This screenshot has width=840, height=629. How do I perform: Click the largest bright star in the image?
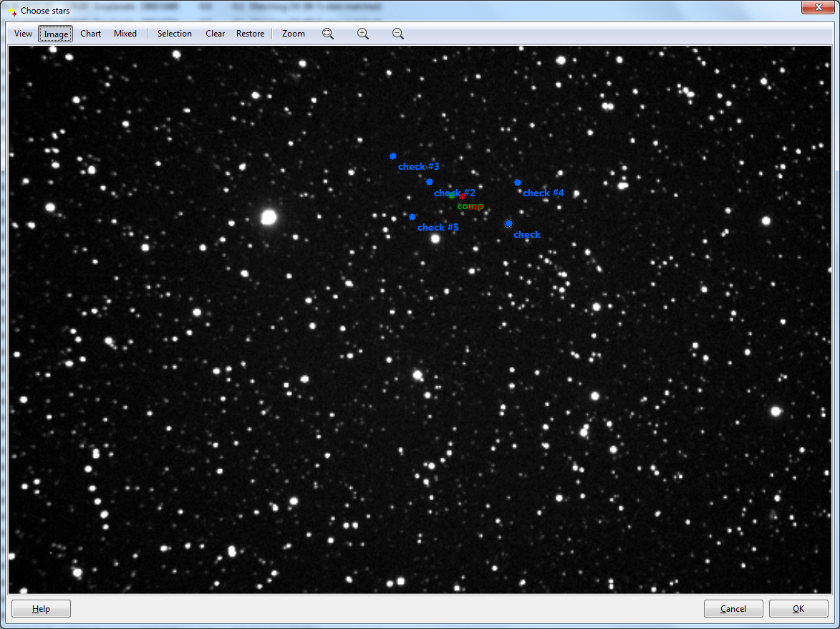click(x=269, y=217)
